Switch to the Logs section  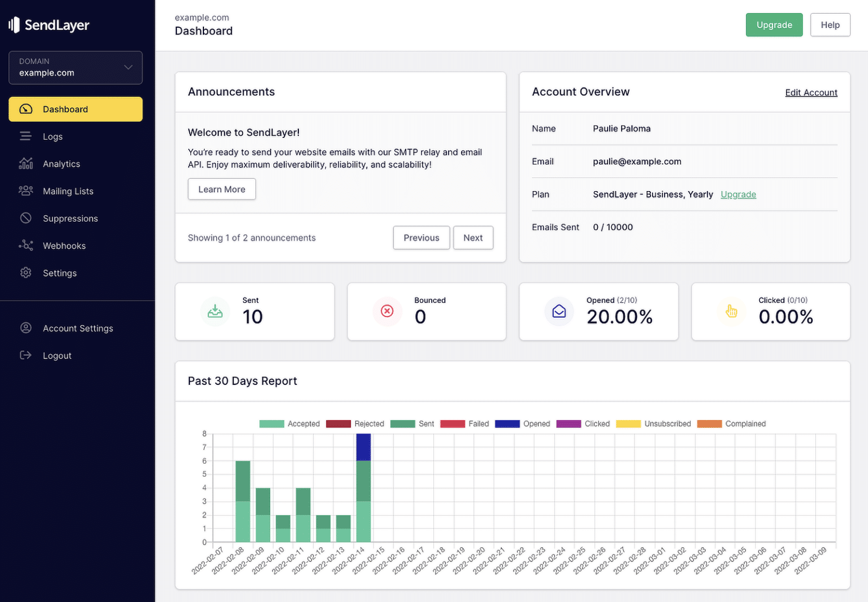(53, 136)
